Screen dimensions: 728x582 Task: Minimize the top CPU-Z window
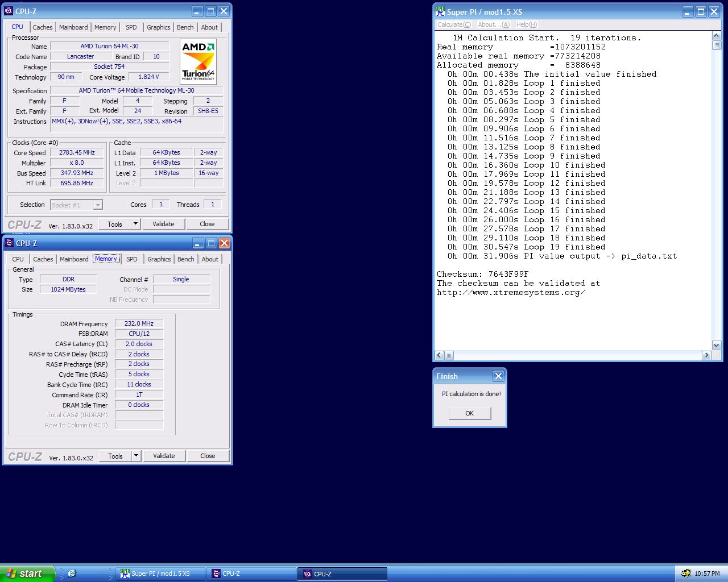tap(197, 11)
